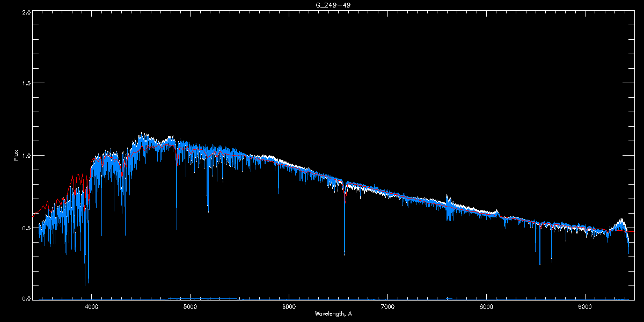This screenshot has height=322, width=644.
Task: Click the noisy feature near 7600
Action: coord(448,207)
